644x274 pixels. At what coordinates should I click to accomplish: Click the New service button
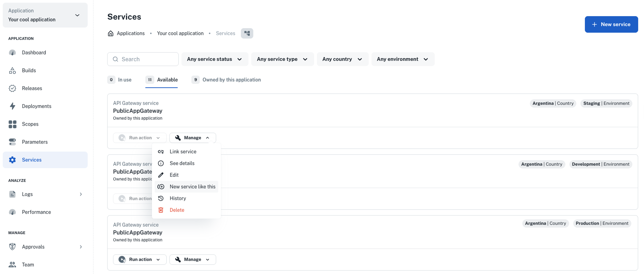611,24
